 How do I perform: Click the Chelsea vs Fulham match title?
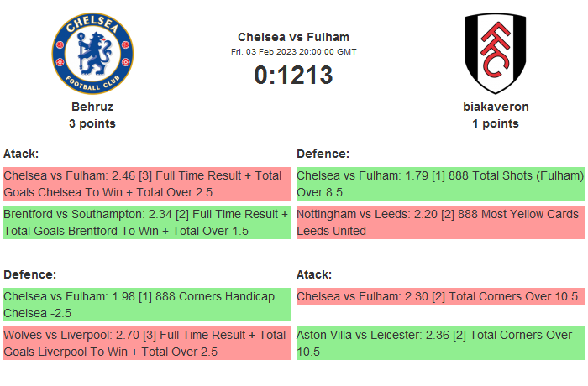(x=293, y=37)
